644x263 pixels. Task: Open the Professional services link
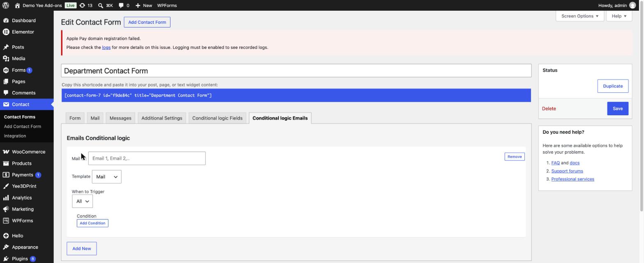click(x=573, y=179)
